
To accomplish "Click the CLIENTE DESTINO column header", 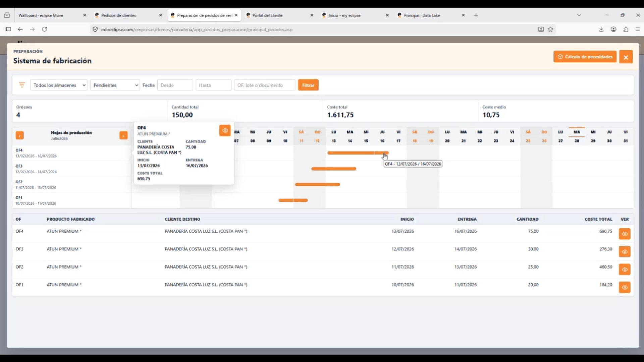I will 182,219.
